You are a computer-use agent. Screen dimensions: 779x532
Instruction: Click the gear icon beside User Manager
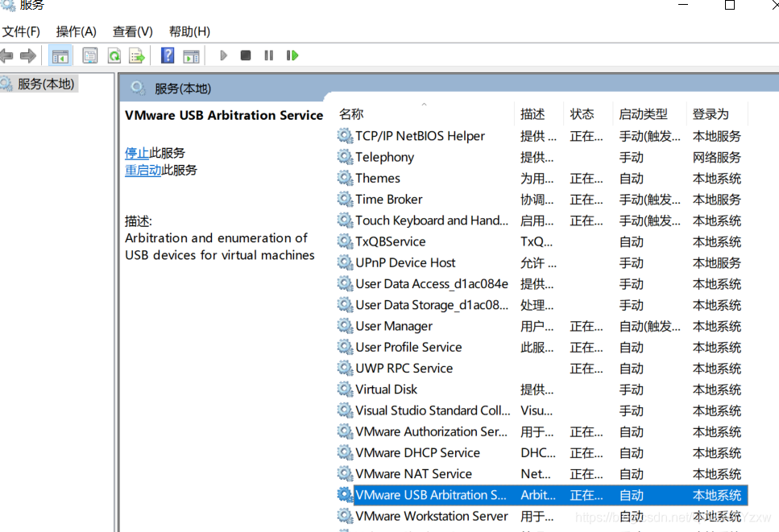(x=345, y=325)
